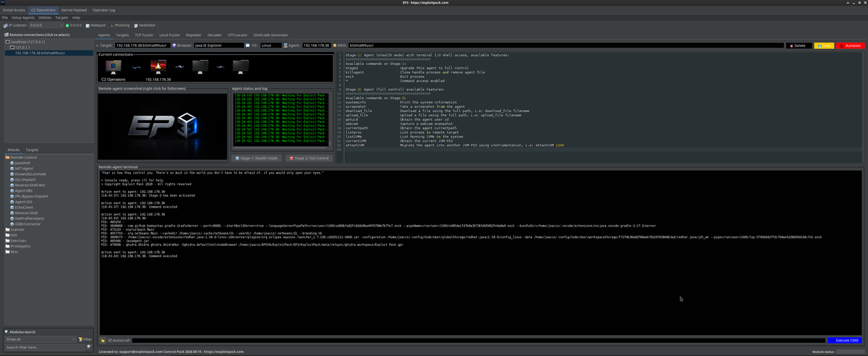Click the Execute CMD button
The image size is (868, 356).
point(844,340)
